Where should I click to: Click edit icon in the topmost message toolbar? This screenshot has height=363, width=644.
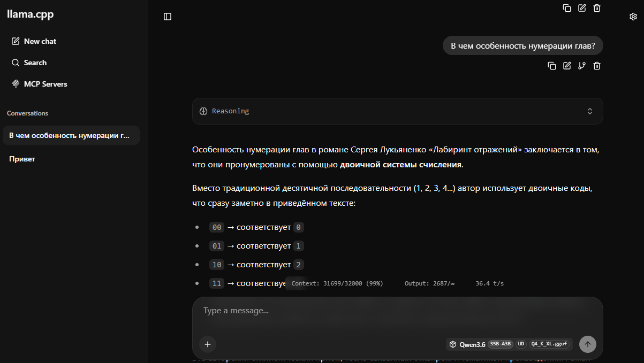coord(582,8)
